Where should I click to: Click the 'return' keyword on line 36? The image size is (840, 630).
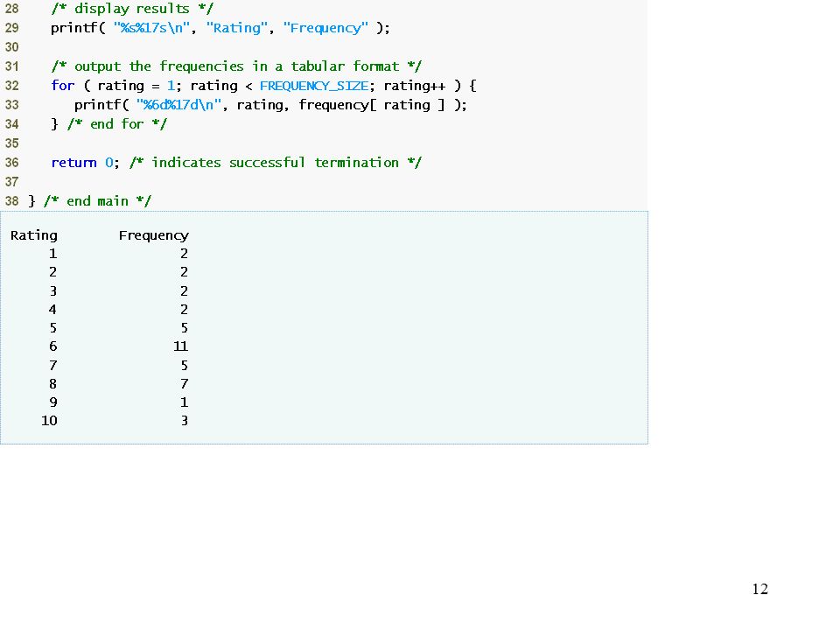(x=73, y=163)
